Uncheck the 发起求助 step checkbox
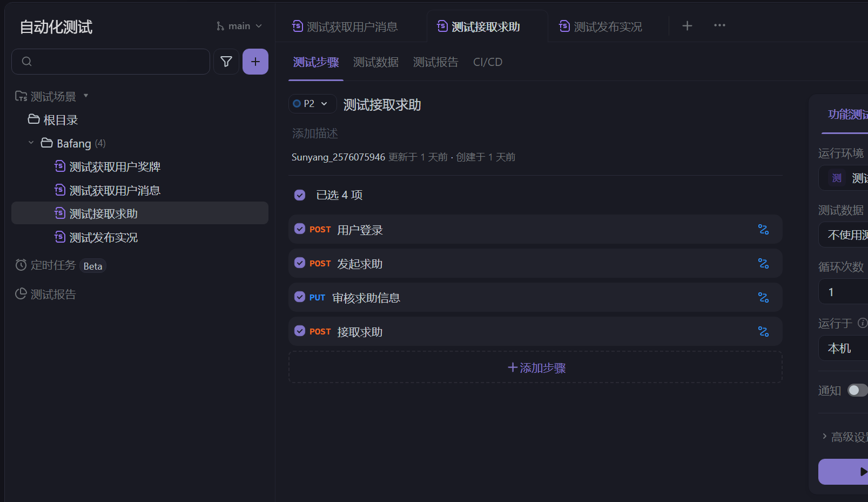Screen dimensions: 868x502 [x=300, y=263]
